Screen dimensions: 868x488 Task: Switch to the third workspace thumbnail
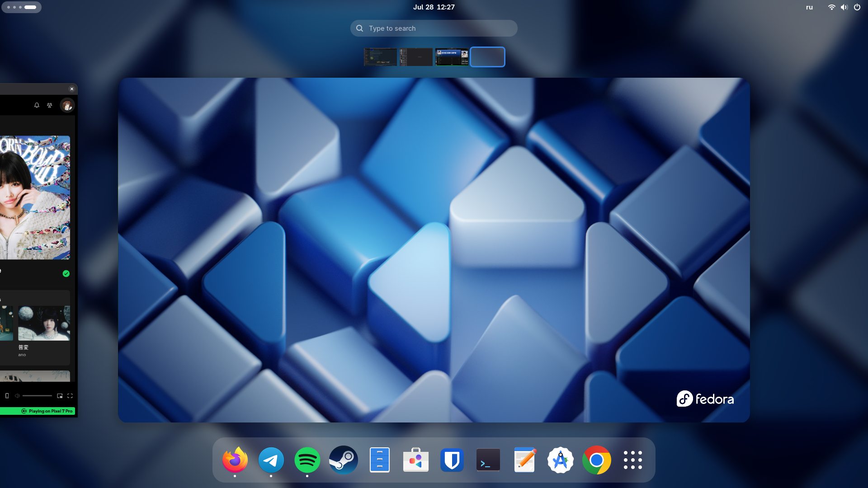coord(452,57)
